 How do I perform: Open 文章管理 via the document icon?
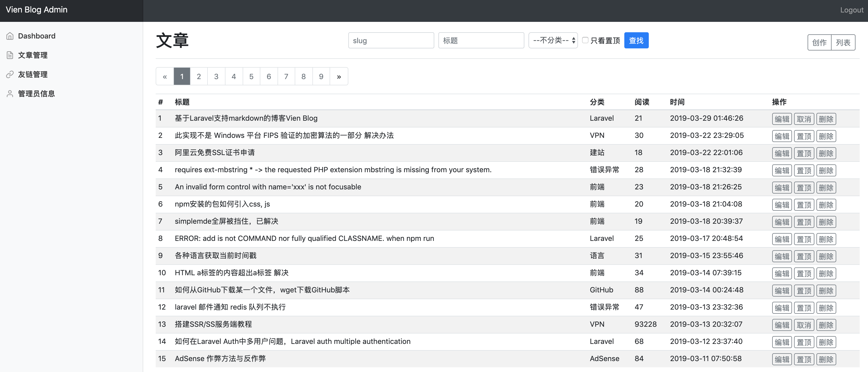10,55
